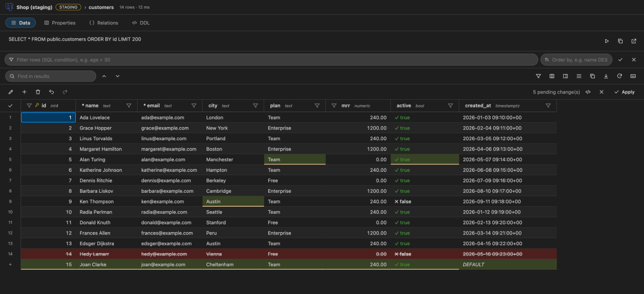Open filter on created_at column
Screen dimensions: 644x294
coord(548,106)
